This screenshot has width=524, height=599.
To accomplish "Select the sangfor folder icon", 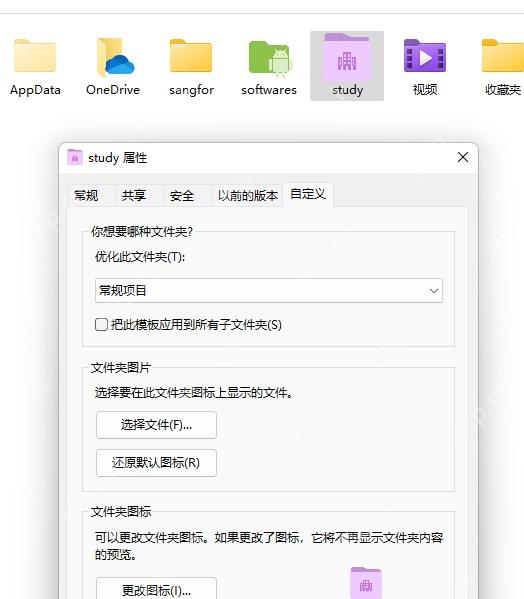I will (x=191, y=56).
